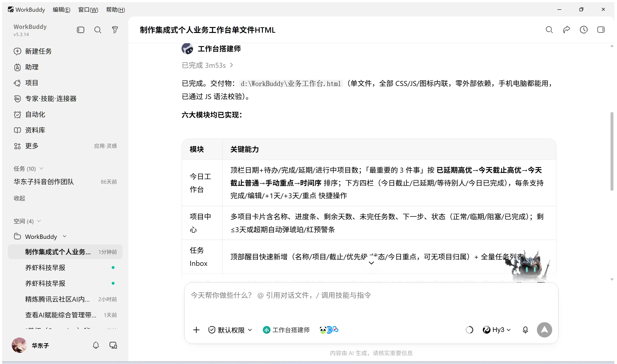This screenshot has height=364, width=617.
Task: Open sidebar search magnifier
Action: [98, 30]
